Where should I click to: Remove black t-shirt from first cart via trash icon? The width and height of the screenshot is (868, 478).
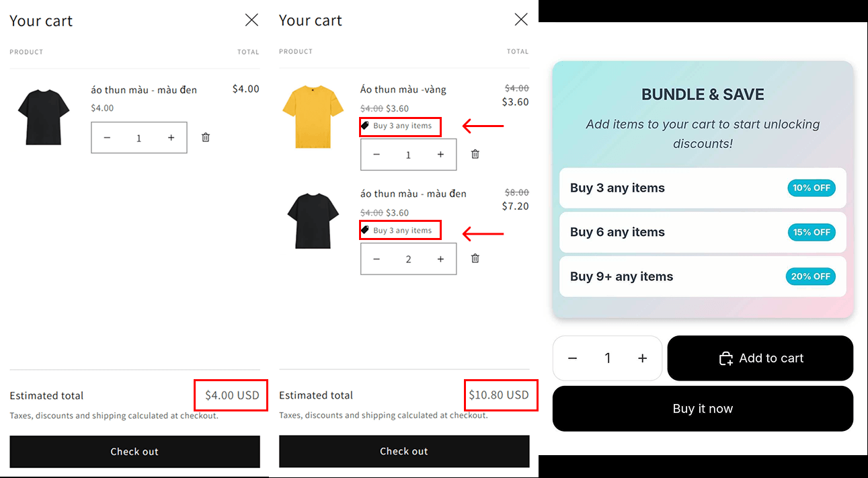(x=205, y=137)
